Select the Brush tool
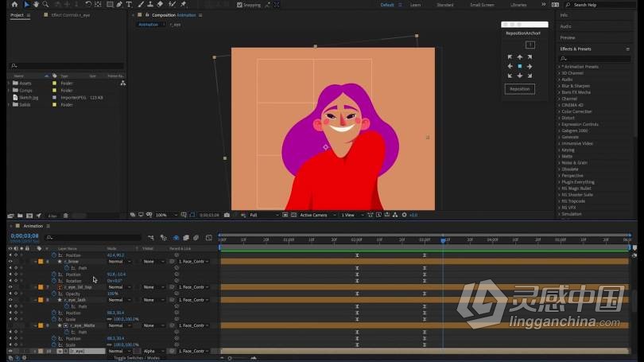 (x=141, y=5)
